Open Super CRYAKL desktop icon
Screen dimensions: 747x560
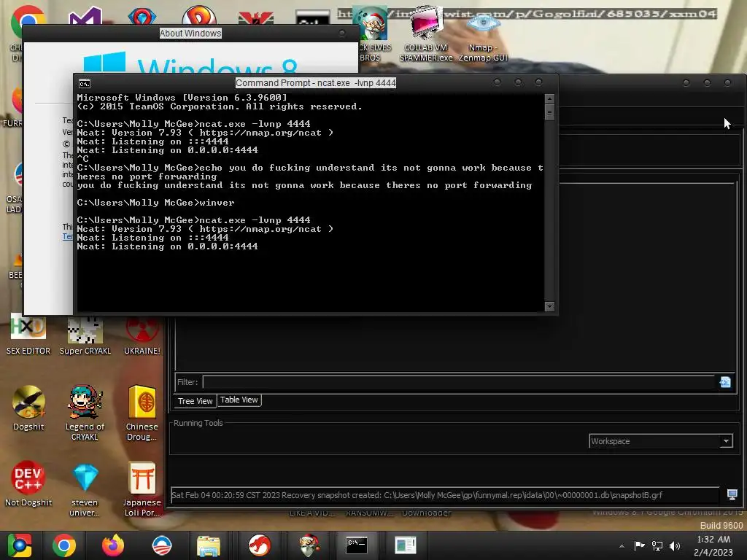[85, 335]
